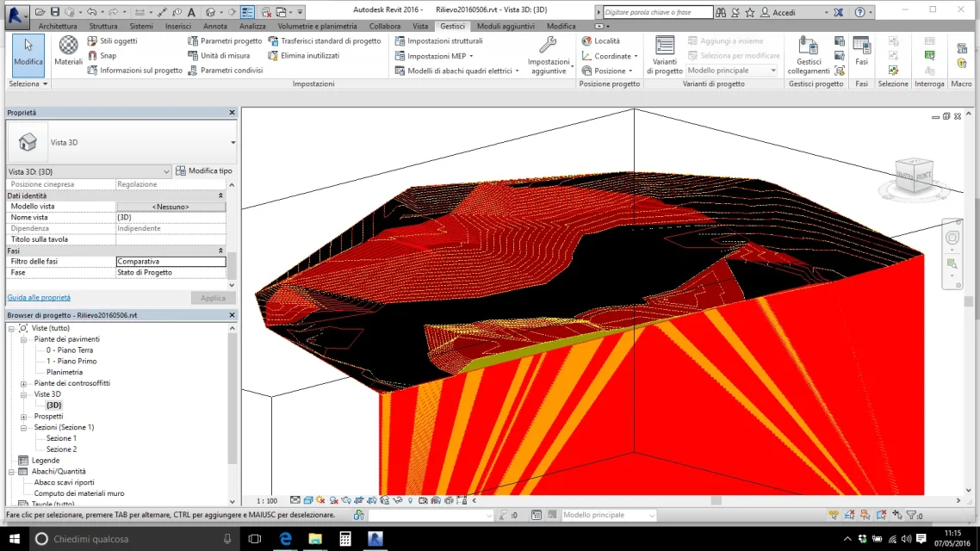Viewport: 980px width, 551px height.
Task: Toggle select links icon in status bar
Action: point(834,516)
